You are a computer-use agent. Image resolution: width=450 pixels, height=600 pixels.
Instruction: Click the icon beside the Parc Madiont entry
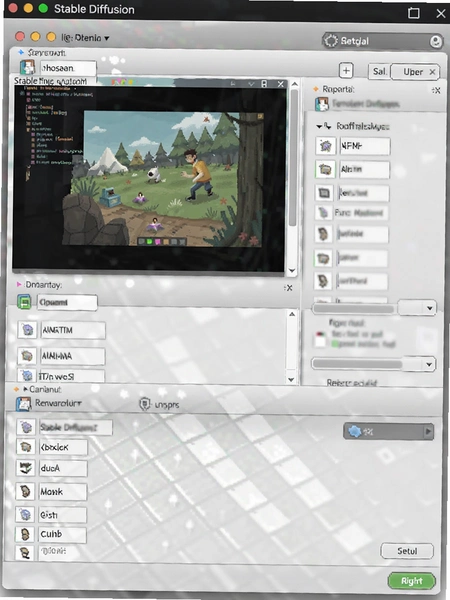[x=324, y=213]
